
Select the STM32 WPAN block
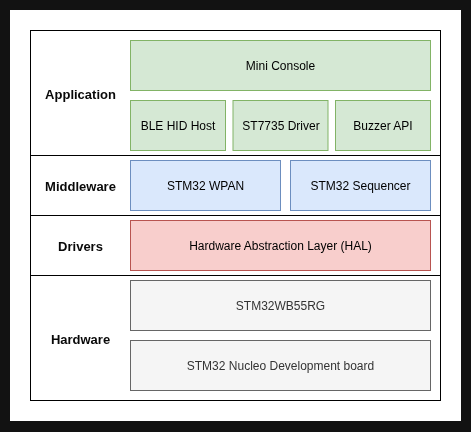point(205,185)
